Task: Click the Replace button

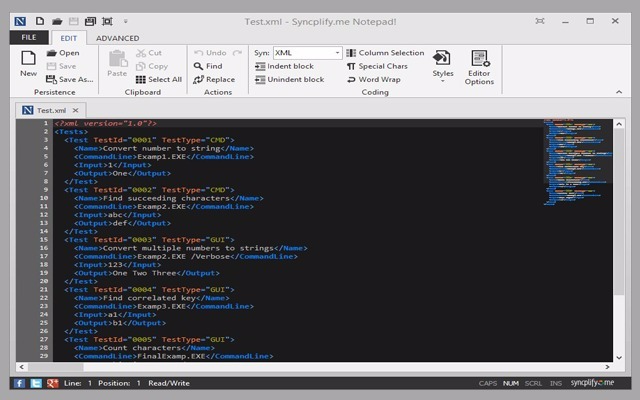Action: click(213, 79)
